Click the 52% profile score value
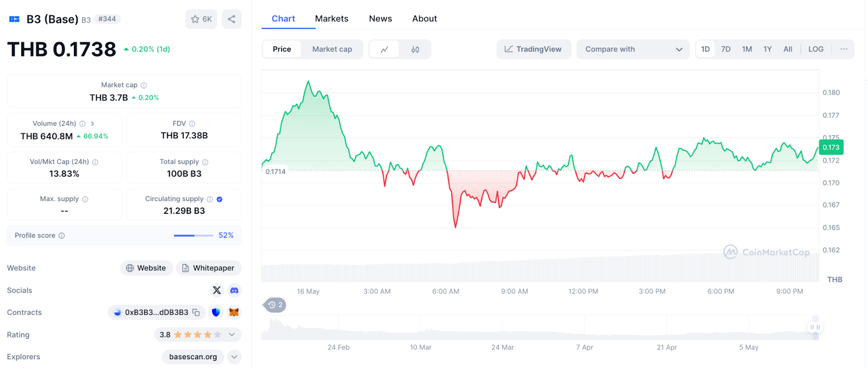This screenshot has height=369, width=868. [226, 236]
